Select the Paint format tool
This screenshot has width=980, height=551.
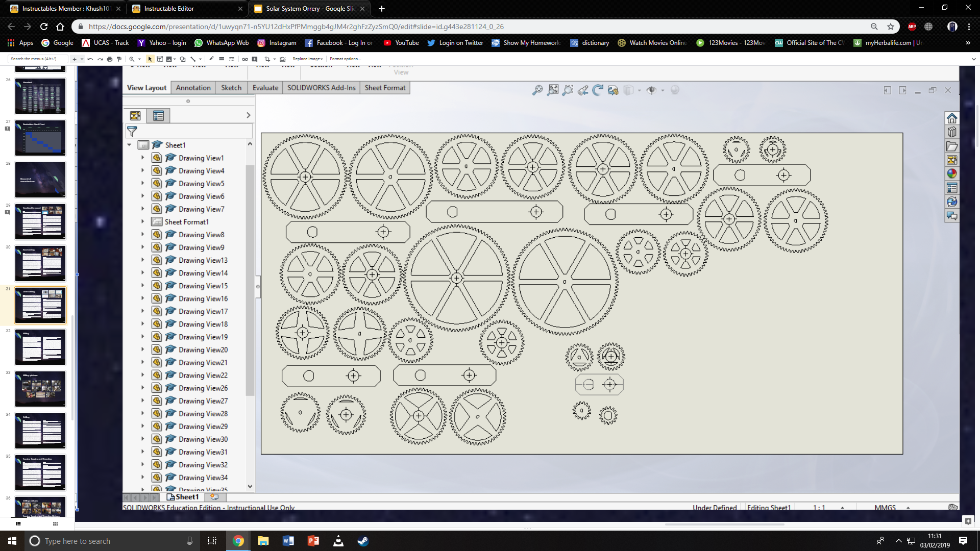pos(119,59)
